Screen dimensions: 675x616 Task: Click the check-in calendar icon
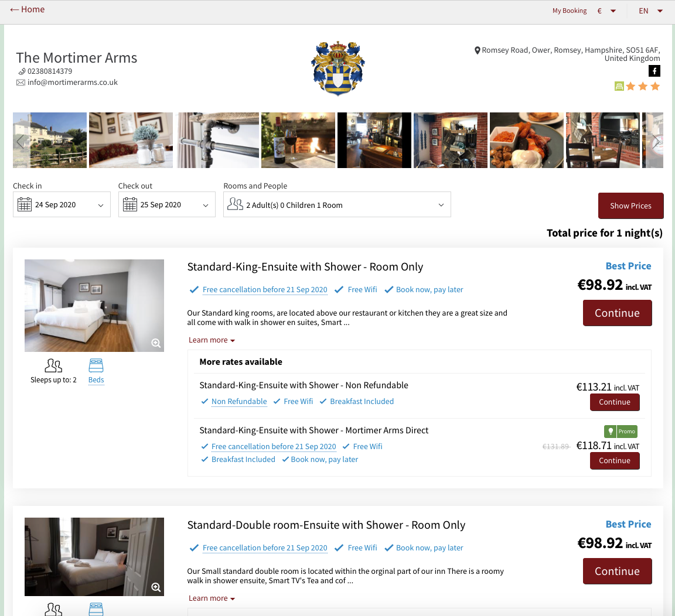25,205
